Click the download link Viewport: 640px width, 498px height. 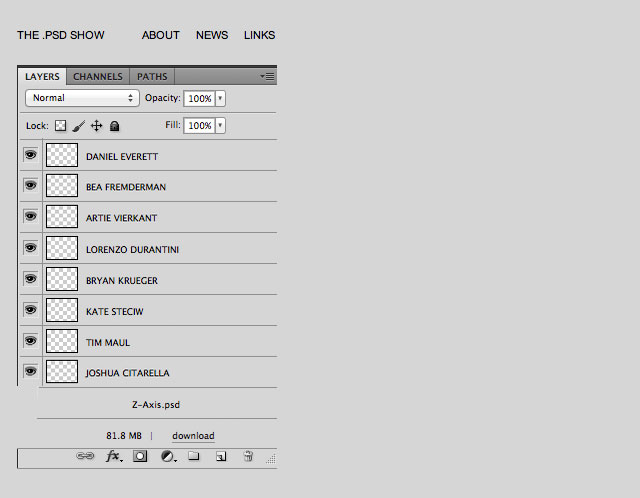[x=193, y=436]
